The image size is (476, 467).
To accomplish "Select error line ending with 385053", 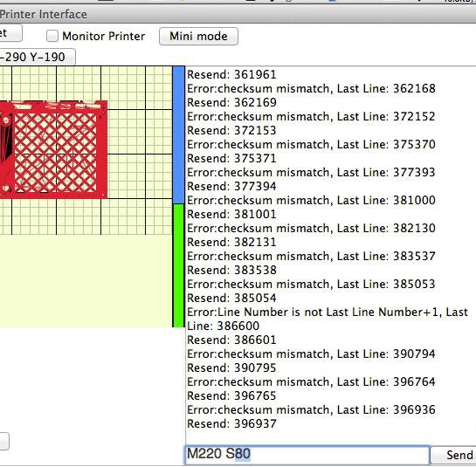I will (x=311, y=284).
